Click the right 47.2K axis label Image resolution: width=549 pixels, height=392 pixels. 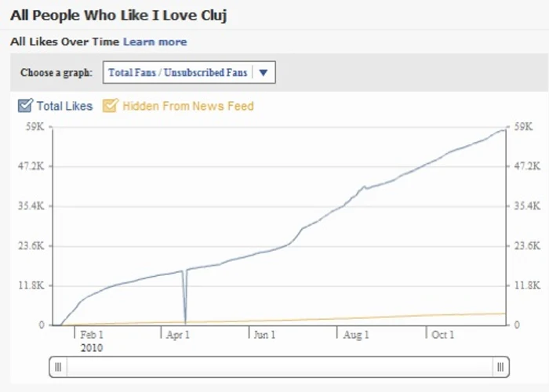click(x=527, y=166)
